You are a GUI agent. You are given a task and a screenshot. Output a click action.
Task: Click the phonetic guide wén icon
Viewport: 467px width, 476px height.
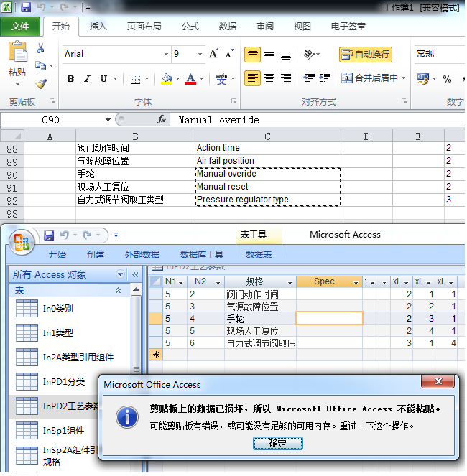click(x=221, y=79)
